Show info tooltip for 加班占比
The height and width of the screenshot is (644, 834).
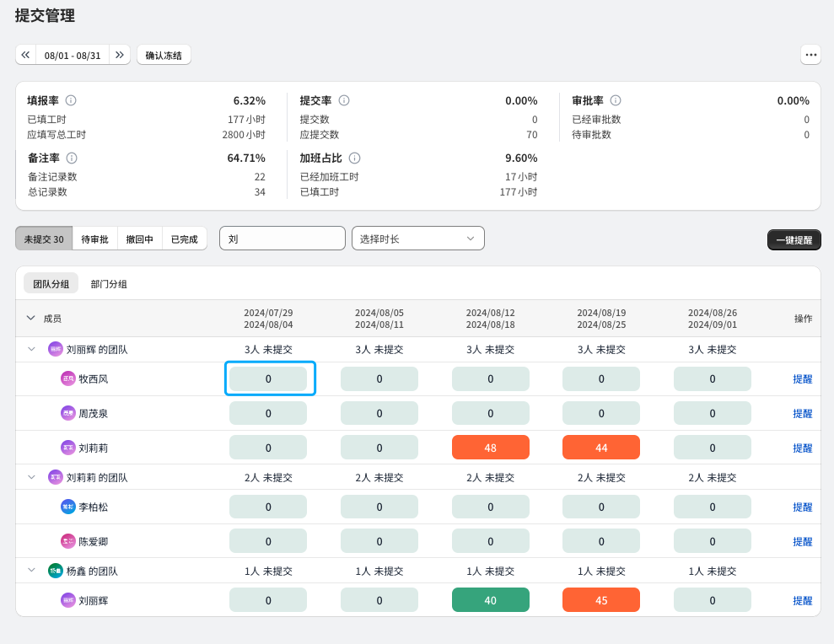click(x=355, y=158)
